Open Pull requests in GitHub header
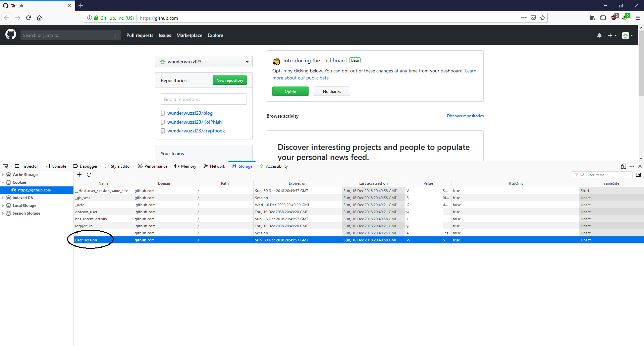Image resolution: width=644 pixels, height=346 pixels. coord(140,35)
